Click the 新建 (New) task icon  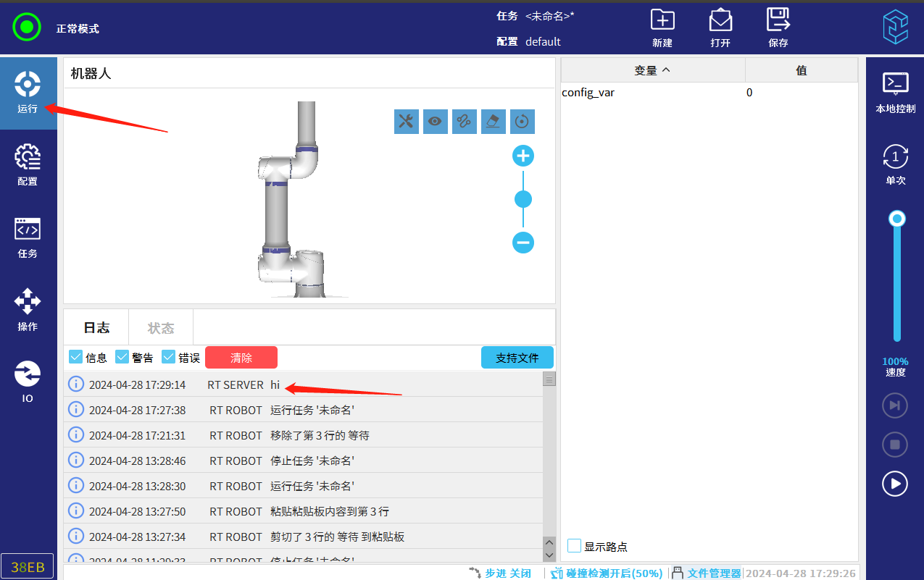point(662,27)
